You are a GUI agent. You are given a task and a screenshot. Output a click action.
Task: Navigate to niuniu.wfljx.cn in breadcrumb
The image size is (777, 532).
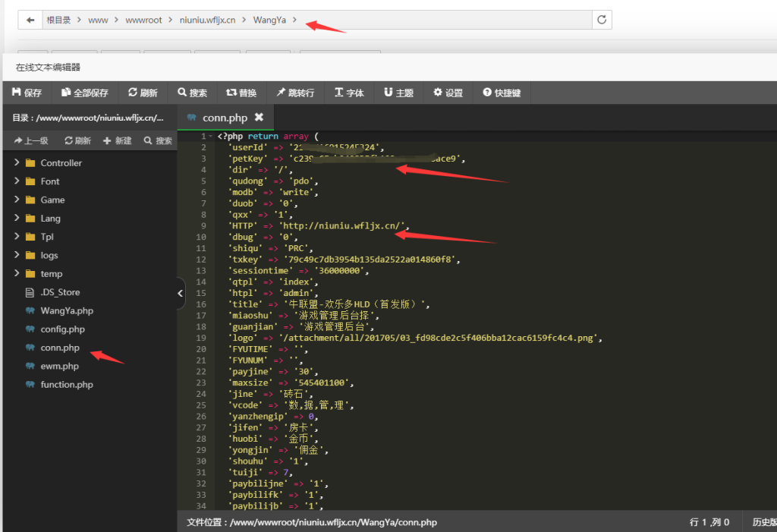click(x=208, y=20)
